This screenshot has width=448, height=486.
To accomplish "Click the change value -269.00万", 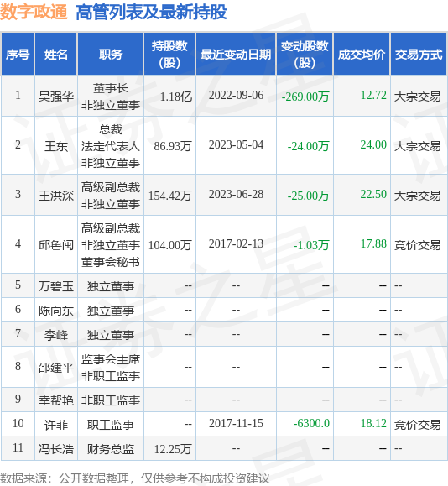I will coord(305,97).
